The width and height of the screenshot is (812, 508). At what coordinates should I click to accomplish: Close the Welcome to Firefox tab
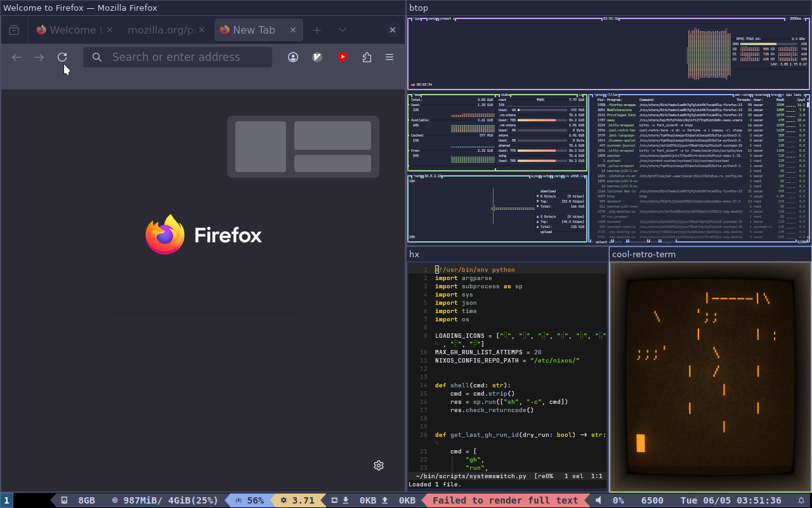point(110,30)
